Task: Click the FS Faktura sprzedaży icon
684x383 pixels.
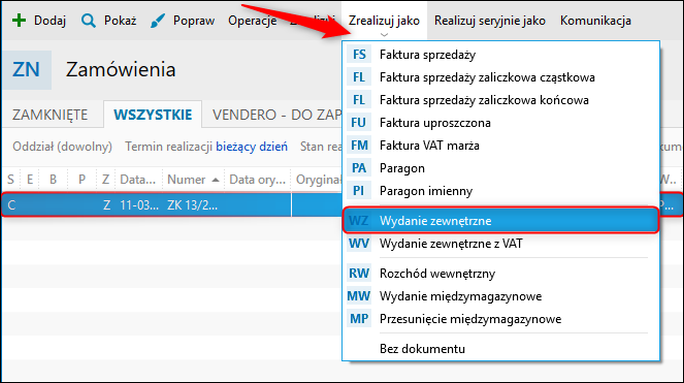Action: [359, 55]
